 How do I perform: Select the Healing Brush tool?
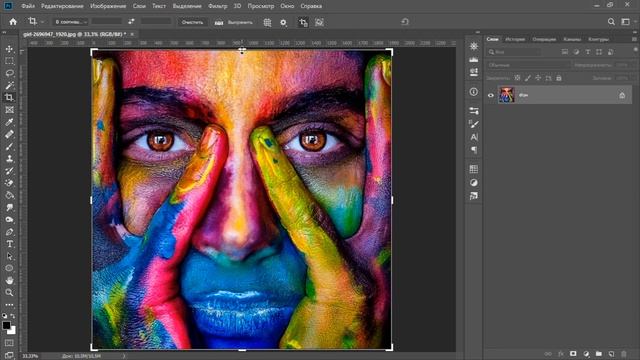[9, 134]
